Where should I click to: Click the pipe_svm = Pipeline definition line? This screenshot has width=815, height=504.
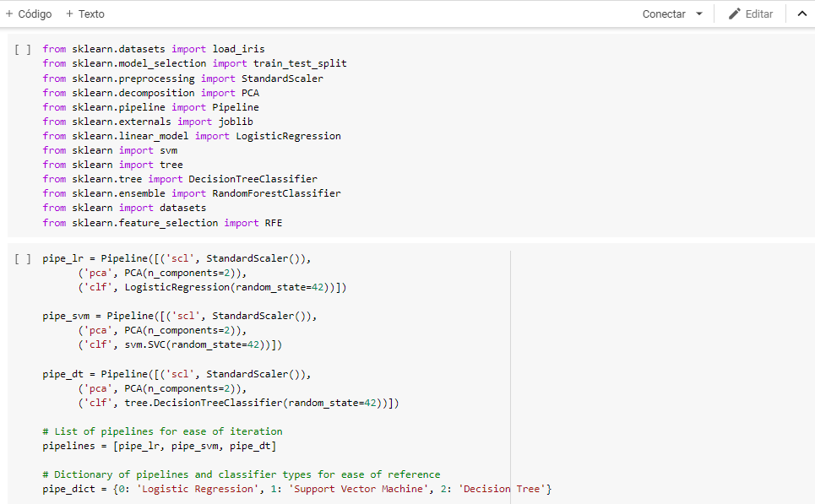click(x=180, y=316)
